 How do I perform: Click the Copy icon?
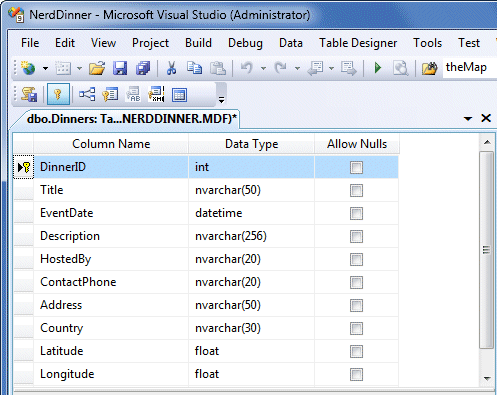coord(194,68)
